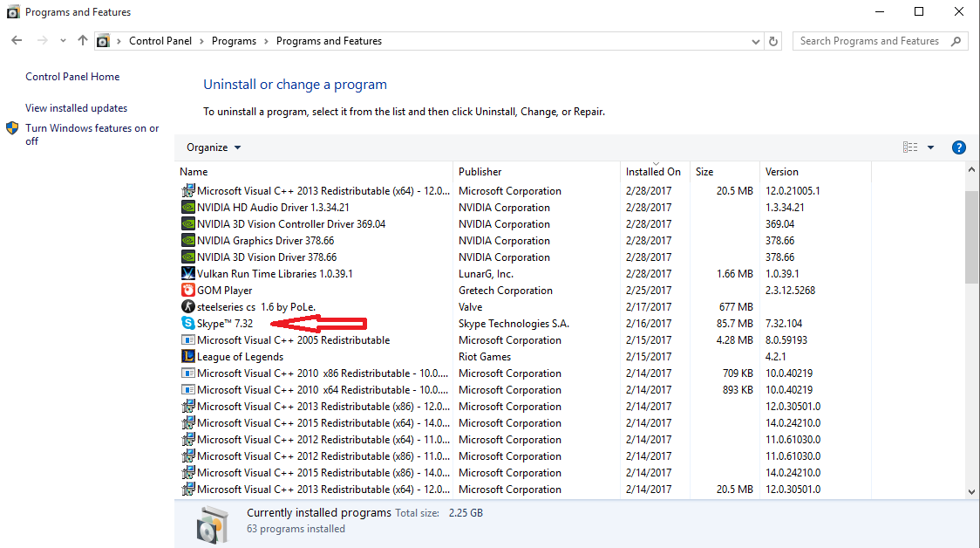The image size is (980, 548).
Task: Click the refresh address bar button
Action: (773, 41)
